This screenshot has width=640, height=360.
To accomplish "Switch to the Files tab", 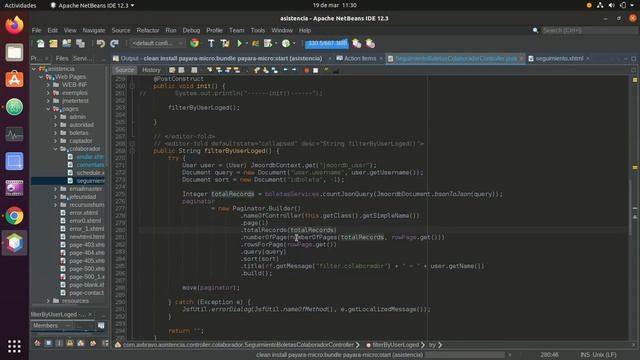I will 62,58.
